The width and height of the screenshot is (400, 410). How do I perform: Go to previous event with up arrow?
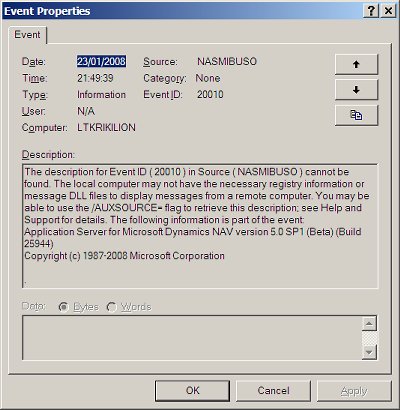[x=356, y=64]
